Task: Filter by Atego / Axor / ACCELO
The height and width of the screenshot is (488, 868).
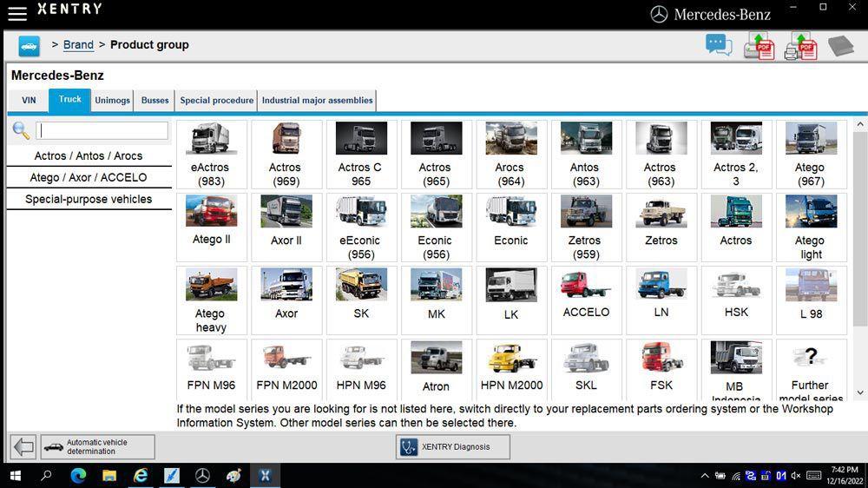Action: click(89, 177)
